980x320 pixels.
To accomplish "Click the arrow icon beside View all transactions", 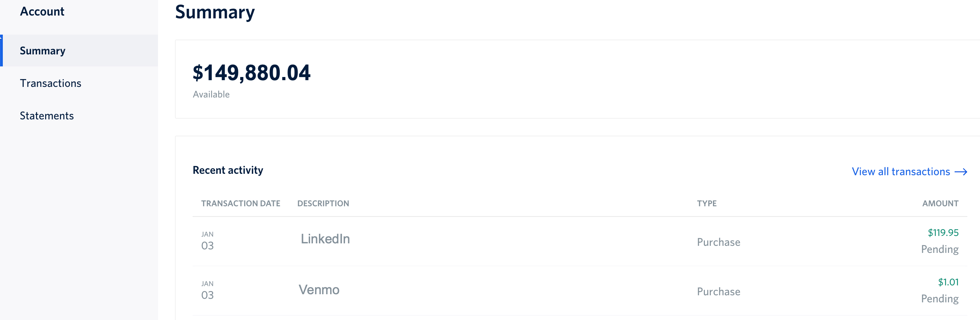I will point(961,172).
